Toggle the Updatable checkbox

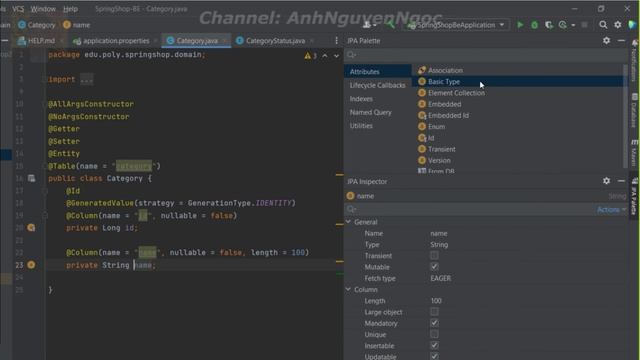coord(434,356)
